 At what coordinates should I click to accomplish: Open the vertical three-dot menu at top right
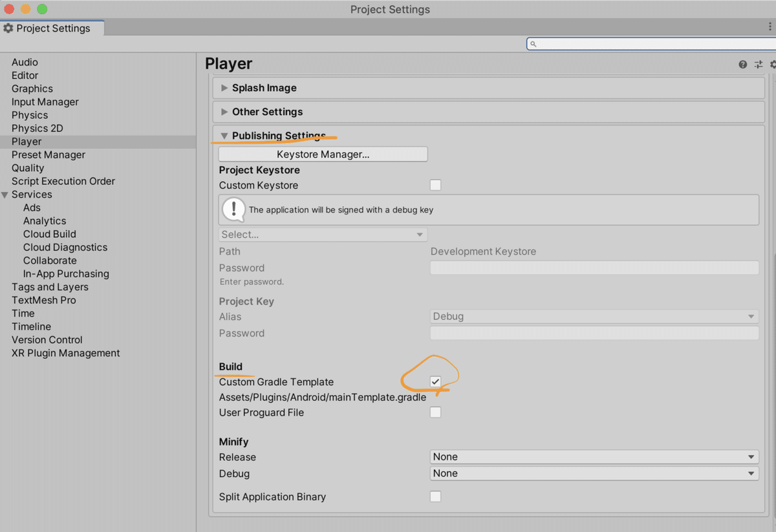(771, 25)
